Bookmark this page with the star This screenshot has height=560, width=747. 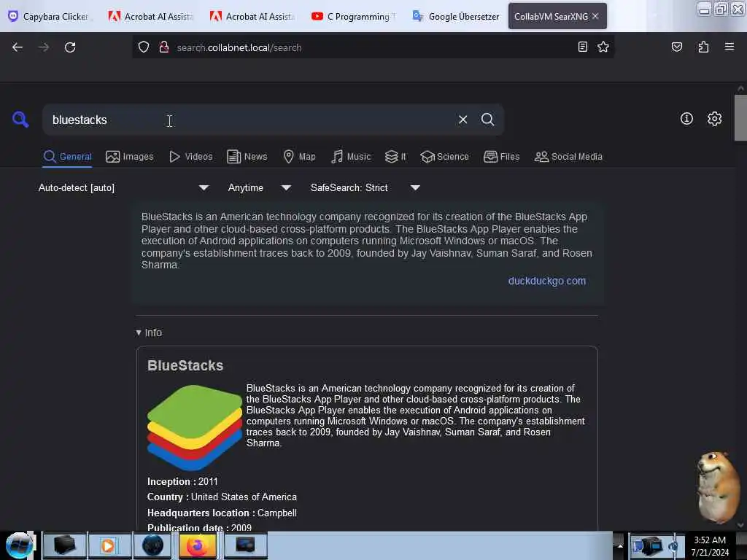603,47
